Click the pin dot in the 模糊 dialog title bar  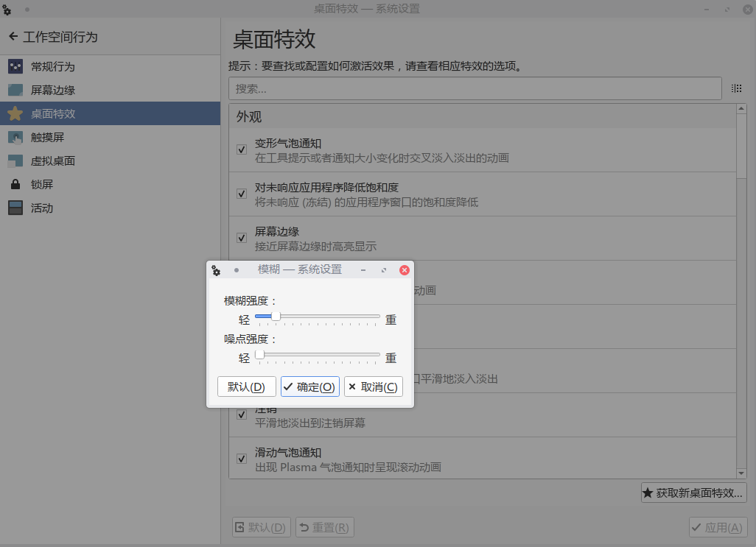237,270
